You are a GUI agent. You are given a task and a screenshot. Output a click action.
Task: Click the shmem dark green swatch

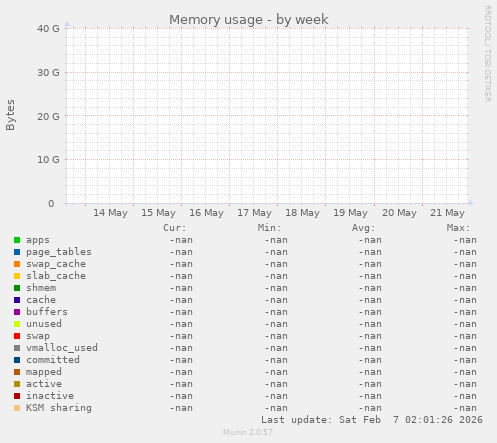17,288
